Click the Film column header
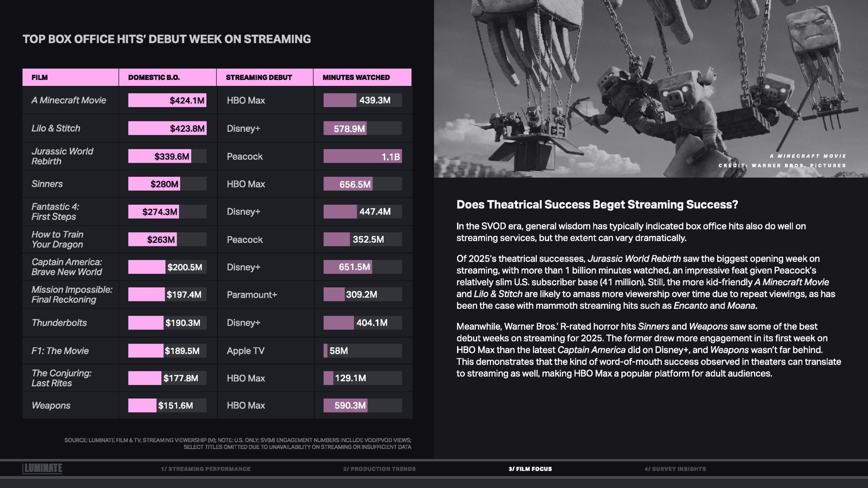Image resolution: width=868 pixels, height=488 pixels. click(40, 77)
